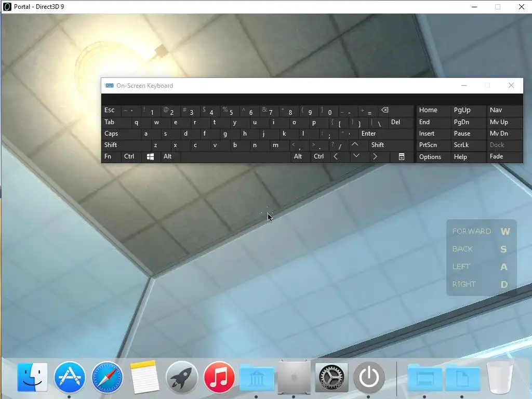
Task: Click Mv Up to move keyboard up
Action: pos(504,122)
